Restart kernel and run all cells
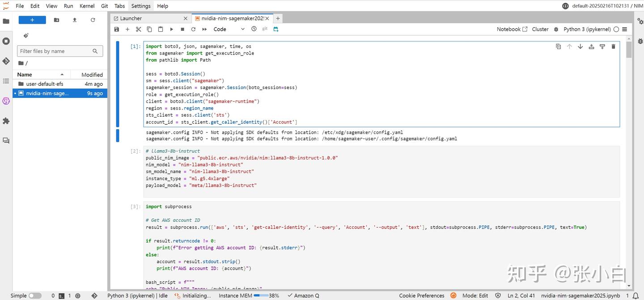The height and width of the screenshot is (300, 644). 204,29
